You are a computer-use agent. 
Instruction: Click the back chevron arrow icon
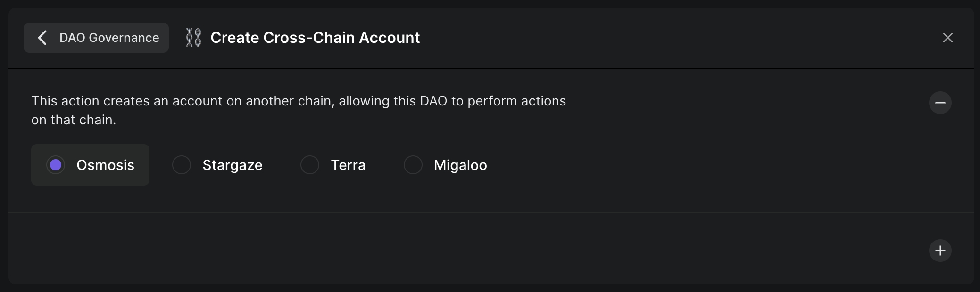(42, 38)
